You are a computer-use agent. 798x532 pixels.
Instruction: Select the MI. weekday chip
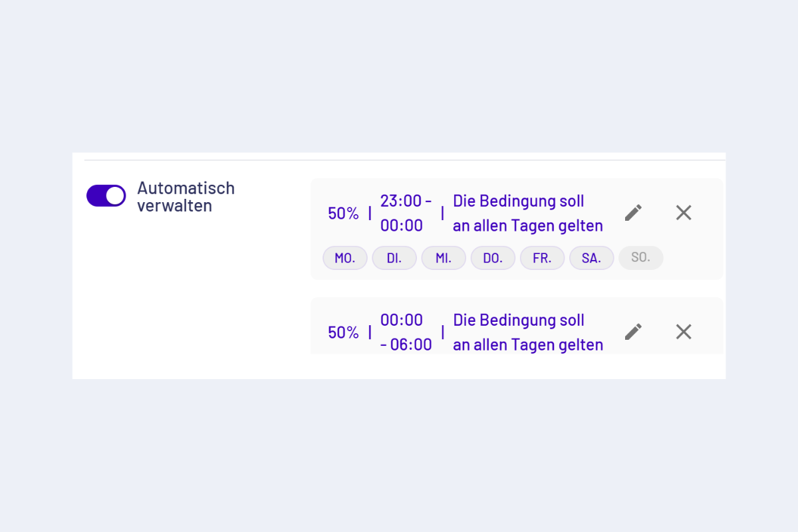point(444,258)
